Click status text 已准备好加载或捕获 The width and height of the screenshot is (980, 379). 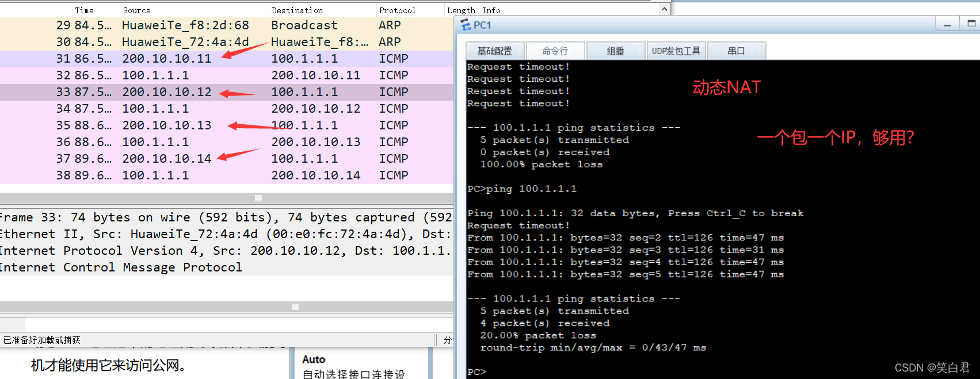click(x=42, y=340)
